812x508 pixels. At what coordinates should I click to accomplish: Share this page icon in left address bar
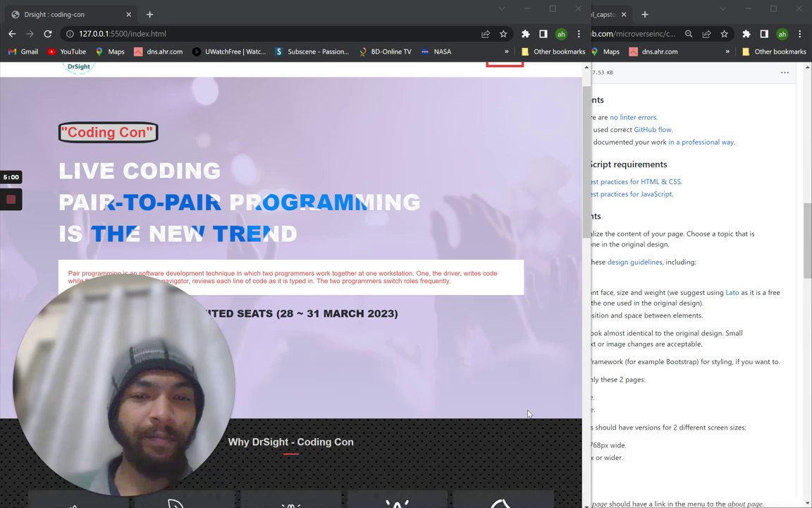486,34
